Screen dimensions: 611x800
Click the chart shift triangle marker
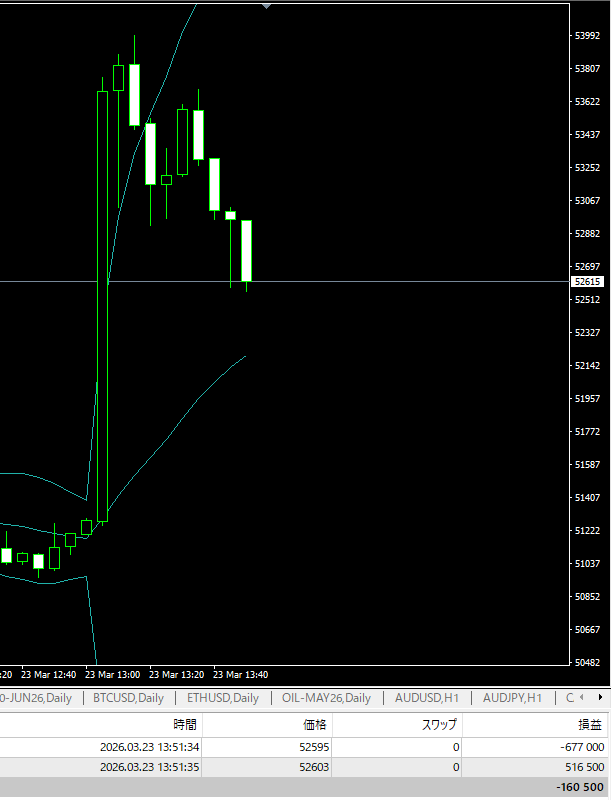(266, 6)
